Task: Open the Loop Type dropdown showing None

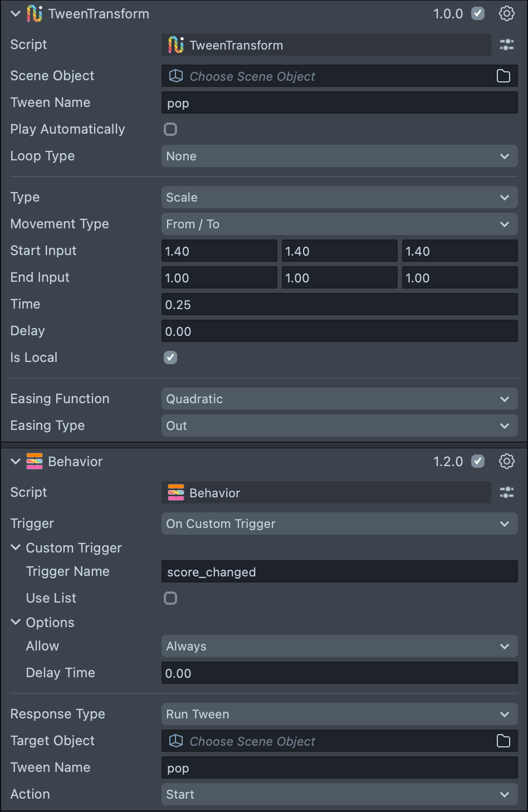Action: click(339, 156)
